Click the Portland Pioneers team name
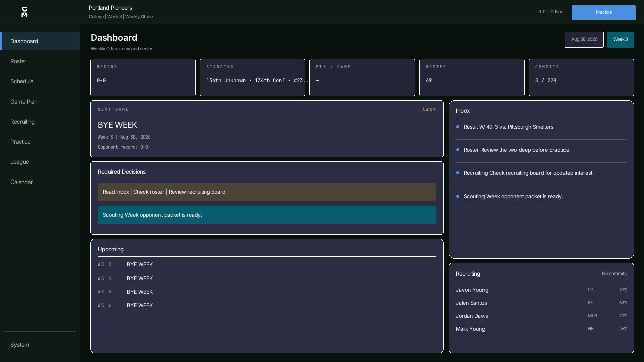Screen dimensions: 644x362 click(110, 8)
